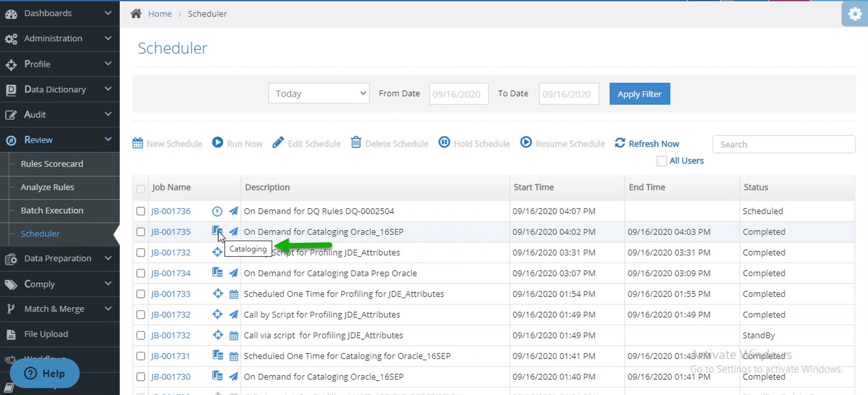Click the Delete Schedule trash icon
Screen dimensions: 868x395
tap(356, 143)
